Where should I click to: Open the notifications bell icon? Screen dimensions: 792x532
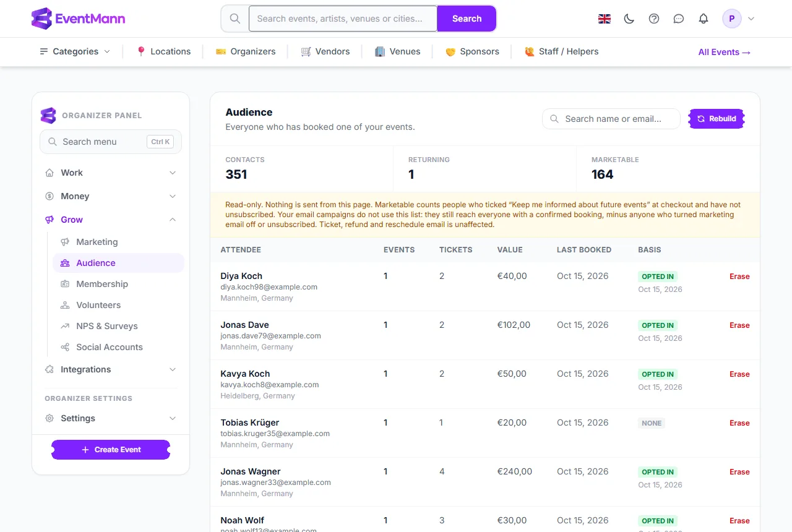[x=704, y=19]
